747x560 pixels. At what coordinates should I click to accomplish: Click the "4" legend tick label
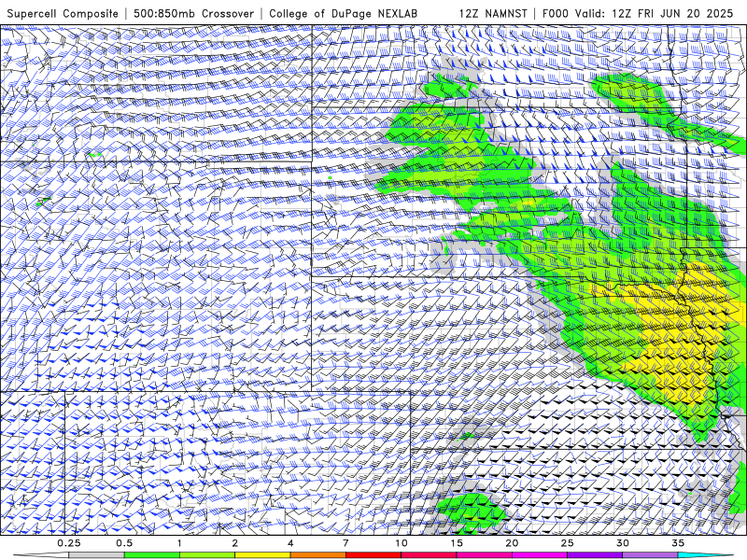point(290,543)
